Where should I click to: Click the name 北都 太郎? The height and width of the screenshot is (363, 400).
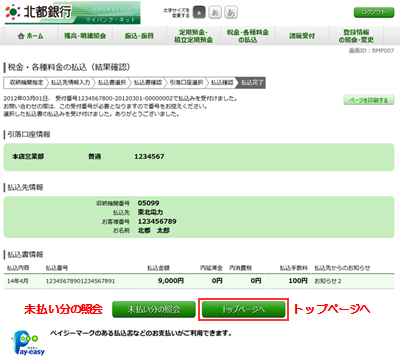point(154,230)
